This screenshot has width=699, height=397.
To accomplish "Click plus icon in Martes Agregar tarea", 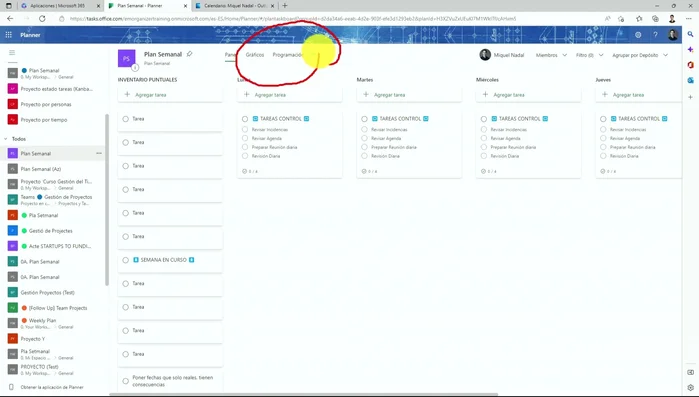I will click(366, 94).
